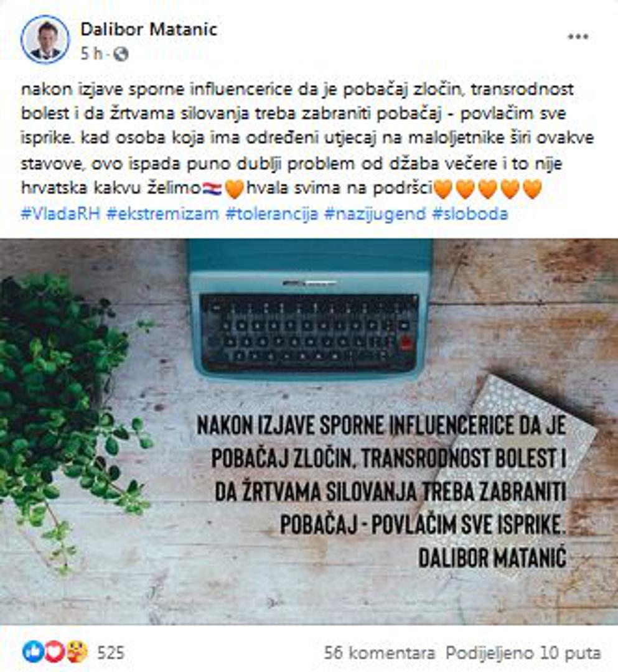Show who shared: Podijeljeno 10 puta
This screenshot has width=618, height=672.
[x=523, y=653]
